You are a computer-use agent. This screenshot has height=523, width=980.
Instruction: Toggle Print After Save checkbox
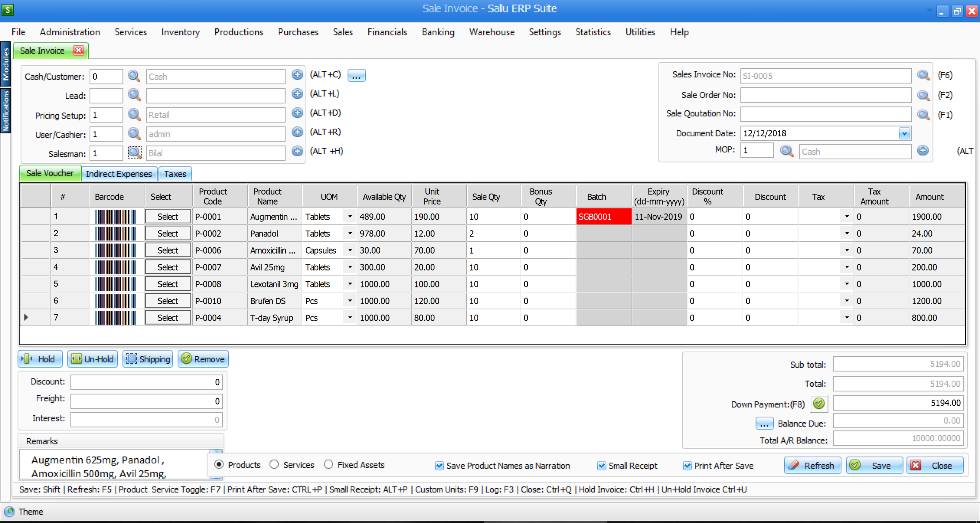687,465
